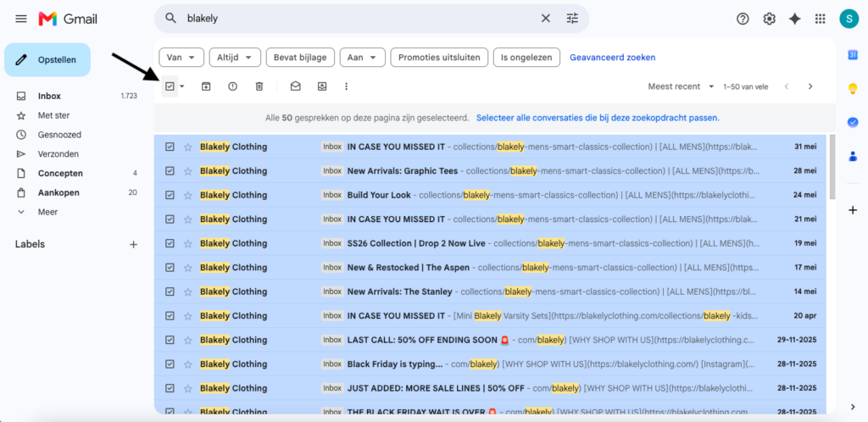Create new label with plus icon
The width and height of the screenshot is (868, 422).
tap(133, 244)
